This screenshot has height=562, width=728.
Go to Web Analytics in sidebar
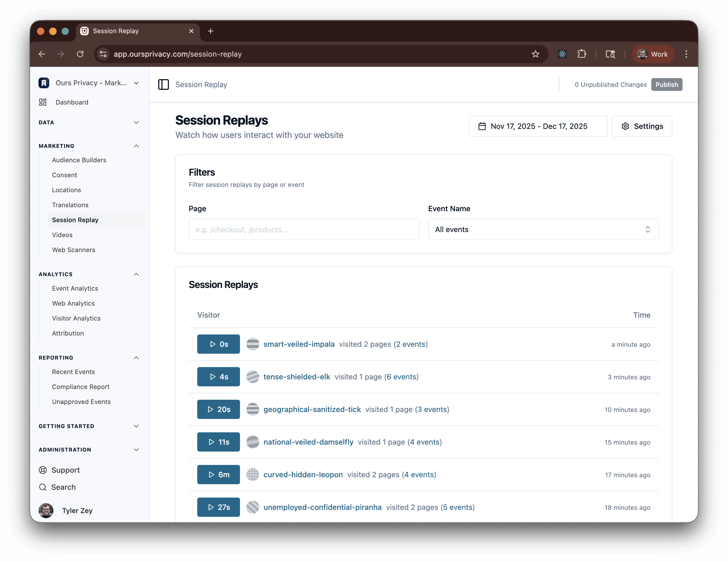point(73,303)
